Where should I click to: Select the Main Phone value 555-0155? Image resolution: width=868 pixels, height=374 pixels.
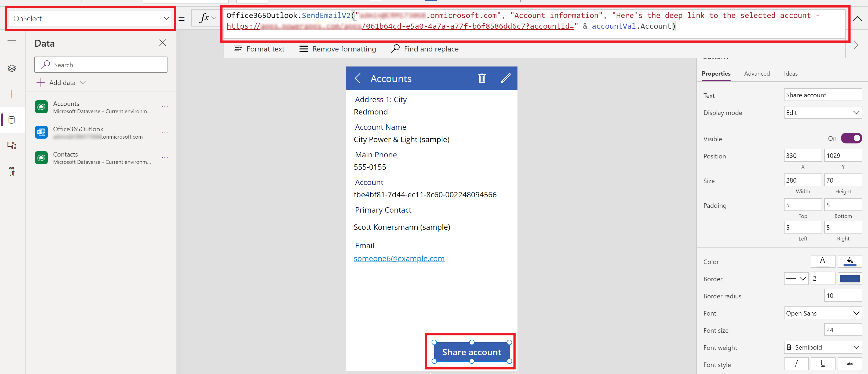pos(370,167)
